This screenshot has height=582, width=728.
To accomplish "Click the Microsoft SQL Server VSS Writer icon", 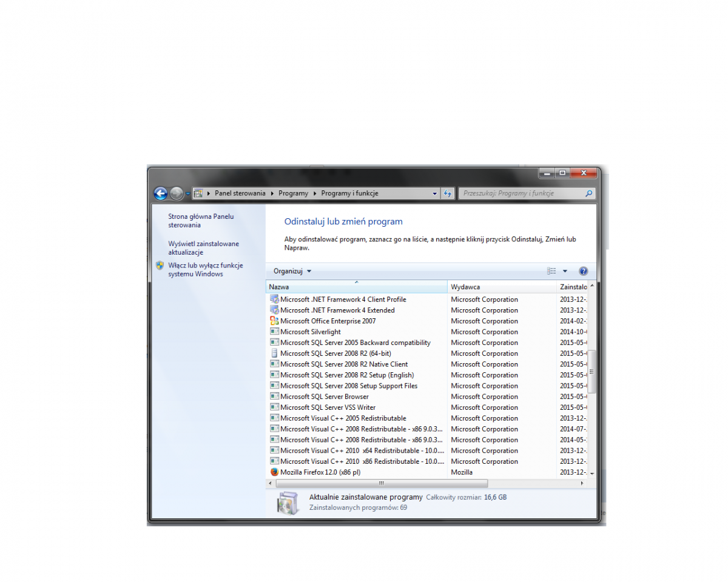I will [274, 407].
